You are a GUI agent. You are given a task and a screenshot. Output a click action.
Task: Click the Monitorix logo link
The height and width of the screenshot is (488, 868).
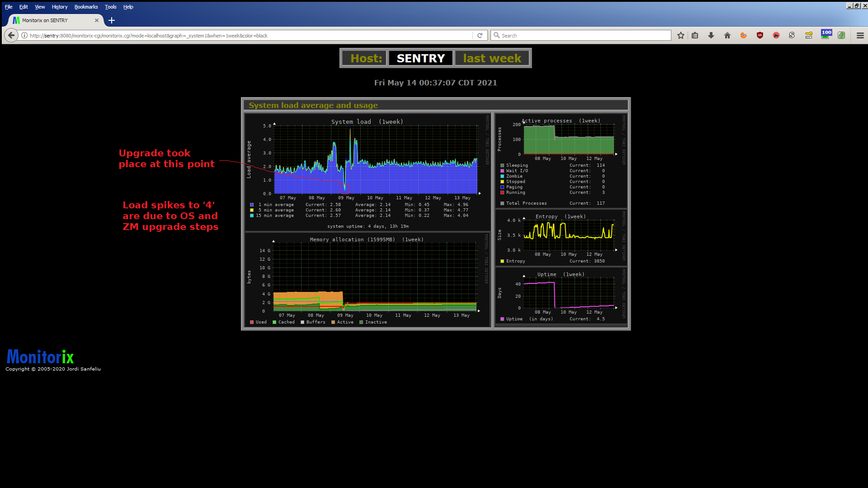pyautogui.click(x=40, y=357)
